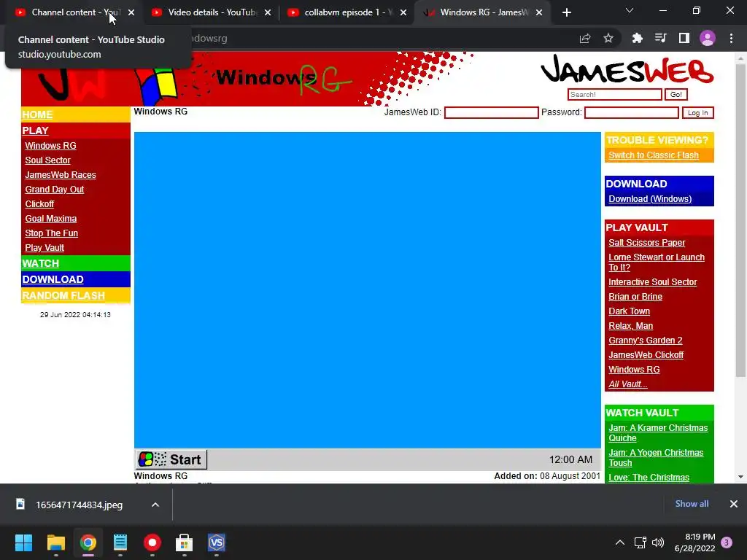Open the HOME menu link
Viewport: 747px width, 560px height.
[x=37, y=114]
